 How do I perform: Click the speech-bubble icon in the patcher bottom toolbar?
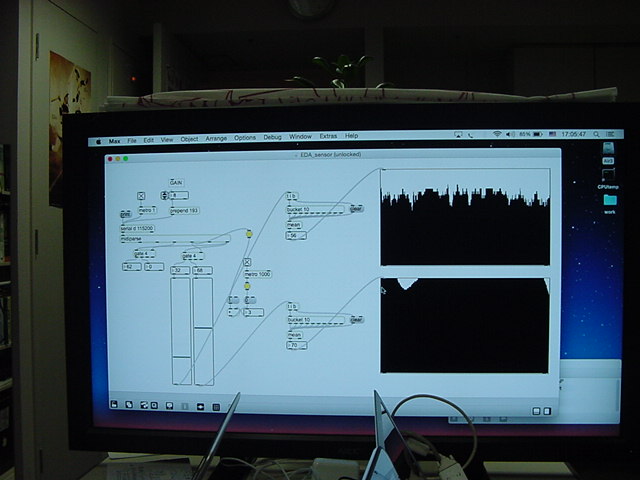(x=169, y=406)
